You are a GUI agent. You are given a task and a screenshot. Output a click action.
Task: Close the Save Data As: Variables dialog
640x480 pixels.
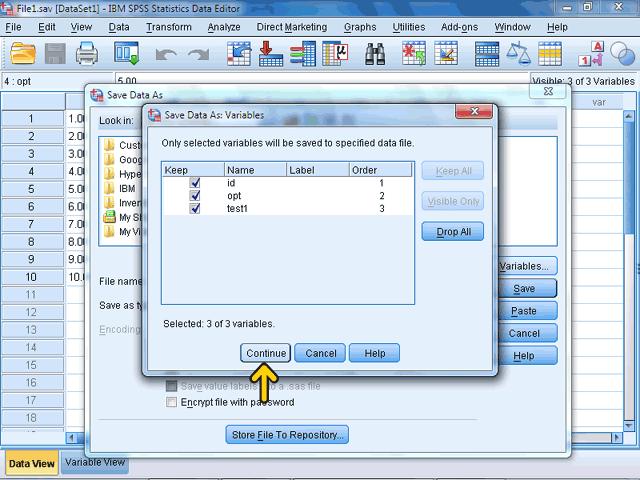474,111
